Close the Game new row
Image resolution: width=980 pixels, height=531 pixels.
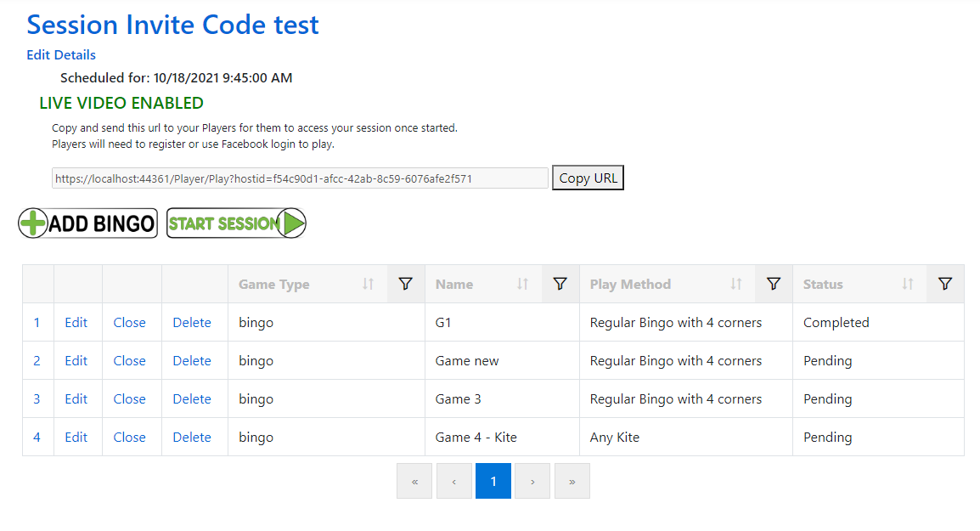pos(129,361)
